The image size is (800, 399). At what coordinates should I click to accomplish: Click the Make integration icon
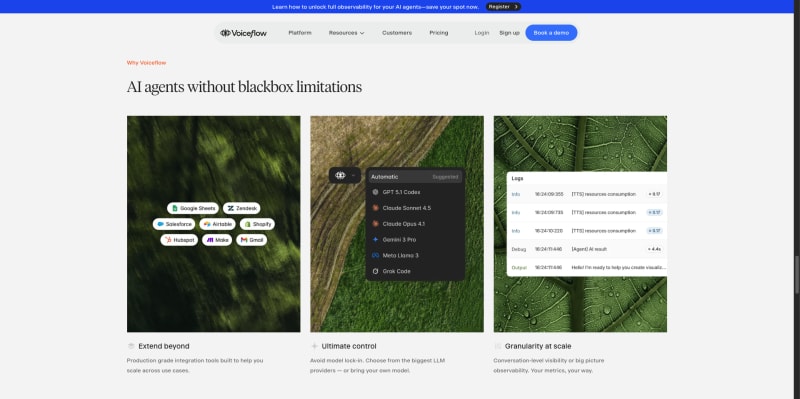click(x=210, y=240)
